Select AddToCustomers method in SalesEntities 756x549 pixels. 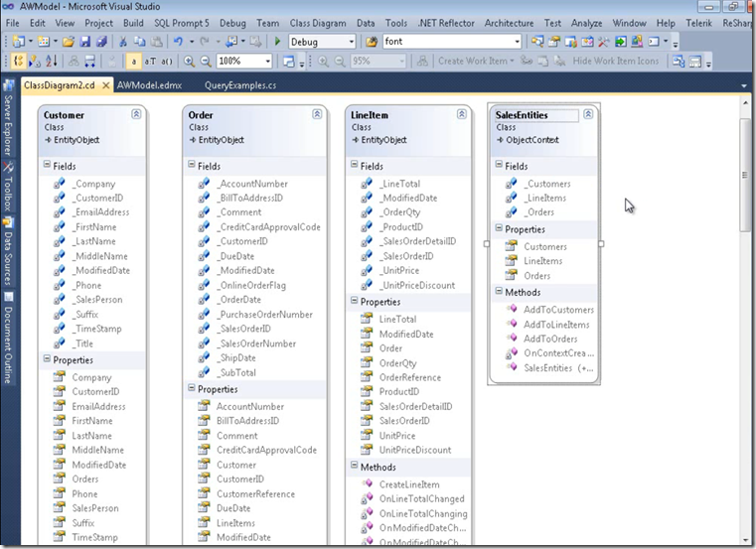pyautogui.click(x=558, y=310)
